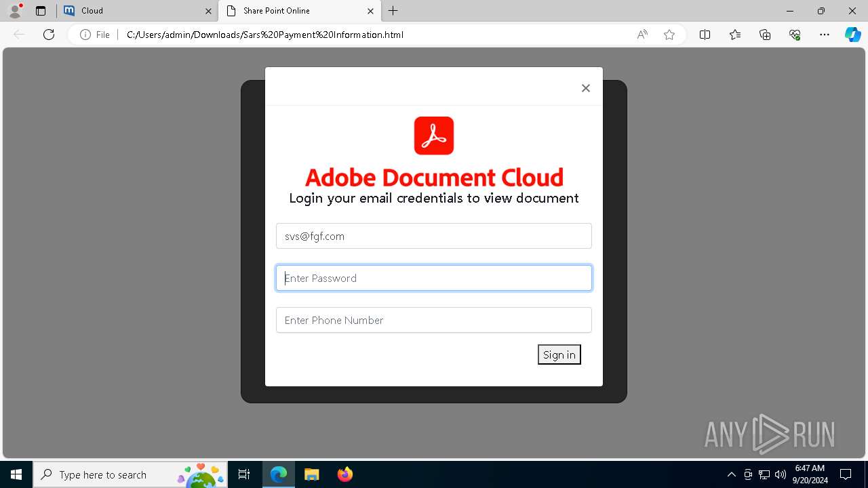Click the Enter Phone Number field

434,320
